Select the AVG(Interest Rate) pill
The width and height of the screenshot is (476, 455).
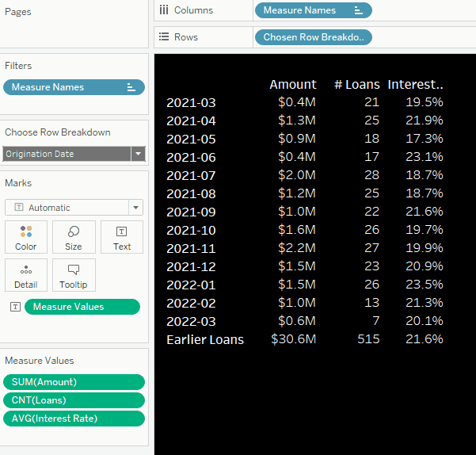[74, 419]
